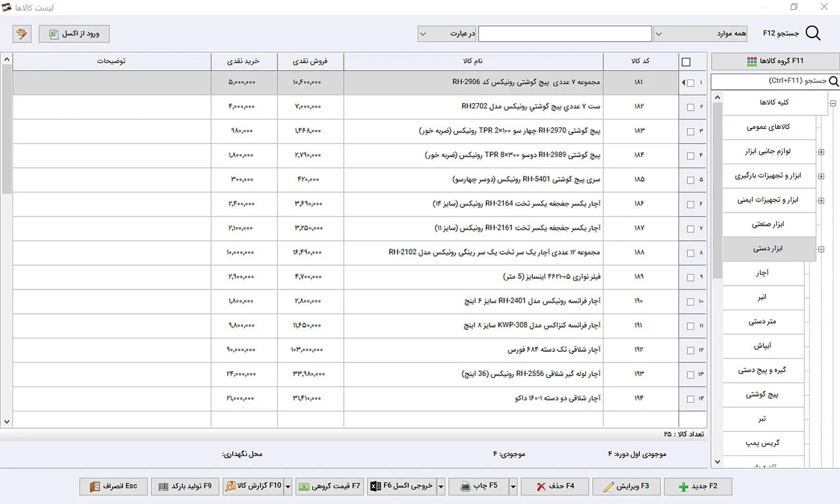The image size is (840, 504).
Task: Click the Excel import button
Action: 74,33
